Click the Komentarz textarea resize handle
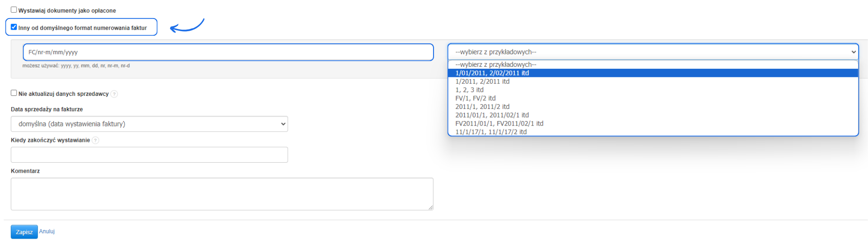This screenshot has width=868, height=249. (x=431, y=208)
